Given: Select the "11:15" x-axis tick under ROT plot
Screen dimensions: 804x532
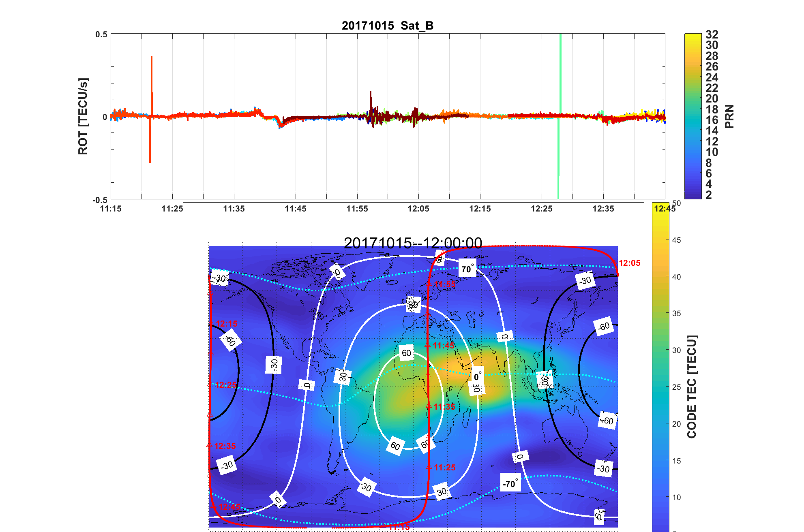Looking at the screenshot, I should (111, 209).
